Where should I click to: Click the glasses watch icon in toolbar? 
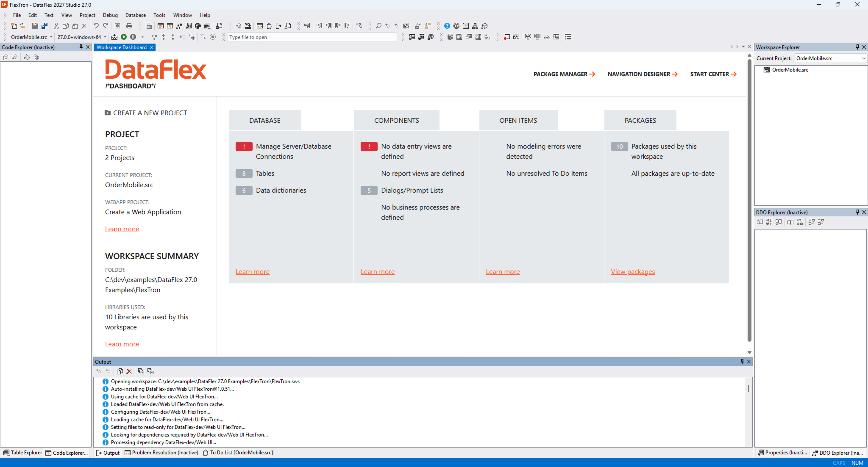coord(547,37)
